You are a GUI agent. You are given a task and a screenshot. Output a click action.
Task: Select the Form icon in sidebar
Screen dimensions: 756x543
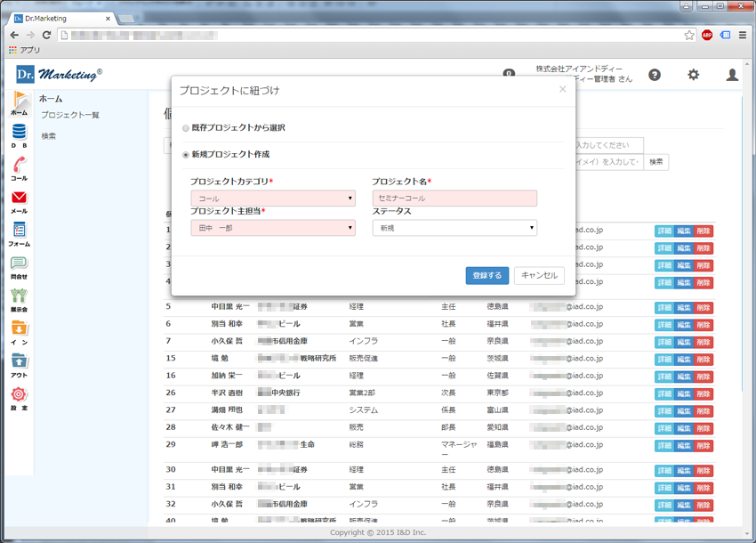[19, 231]
